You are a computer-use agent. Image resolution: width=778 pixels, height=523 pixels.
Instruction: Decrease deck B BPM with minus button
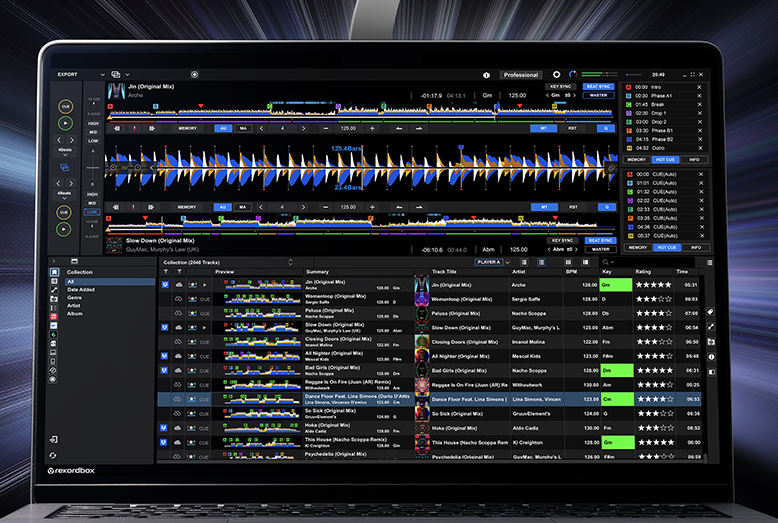325,207
